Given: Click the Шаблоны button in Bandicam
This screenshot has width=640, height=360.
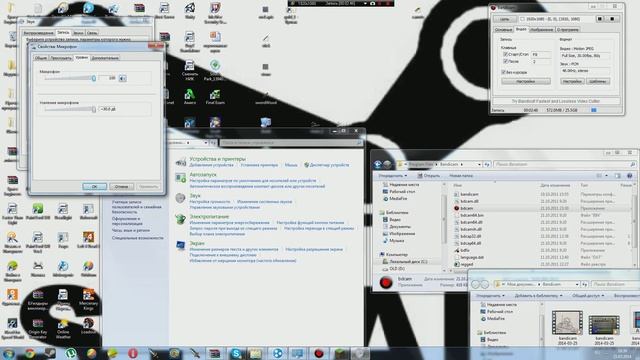Looking at the screenshot, I should [x=598, y=81].
